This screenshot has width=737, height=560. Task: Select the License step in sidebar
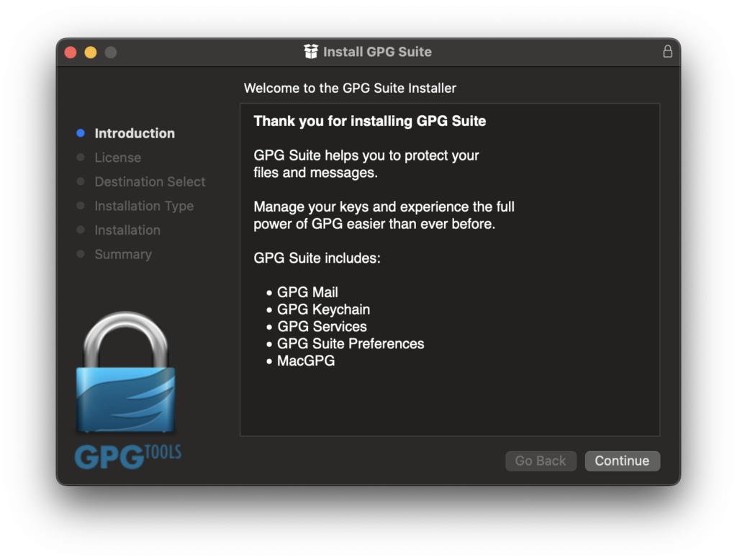(x=117, y=158)
